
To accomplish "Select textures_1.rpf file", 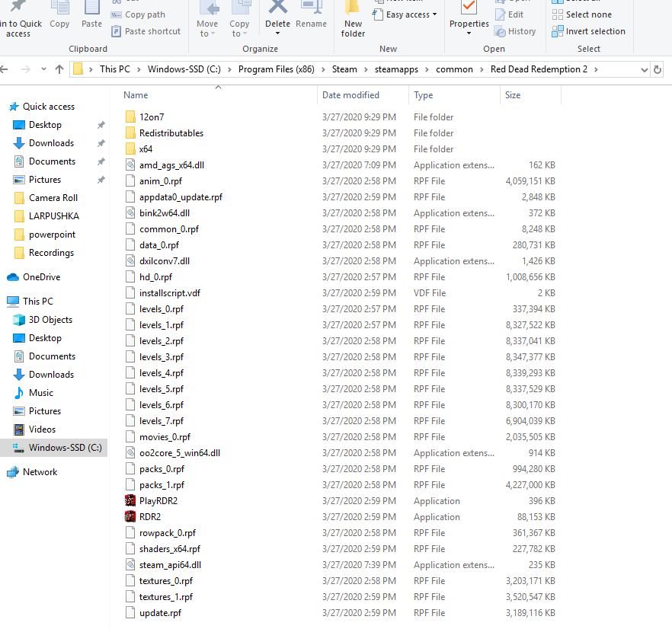I will tap(166, 597).
